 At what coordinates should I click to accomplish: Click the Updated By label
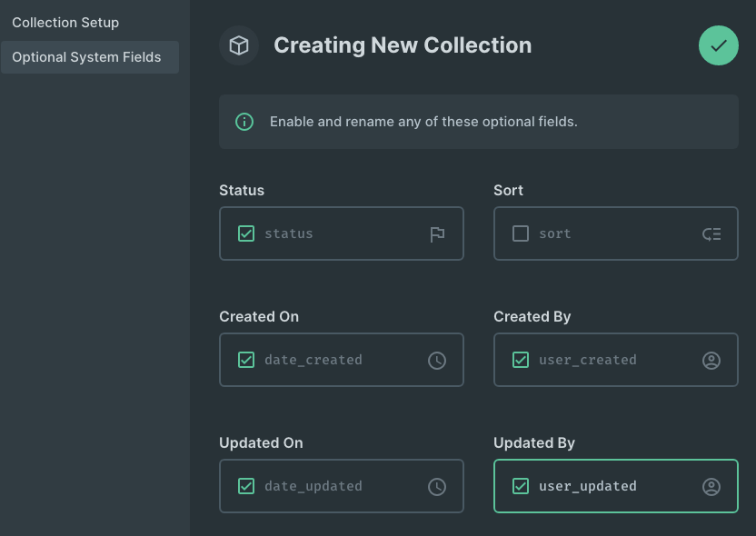(534, 443)
